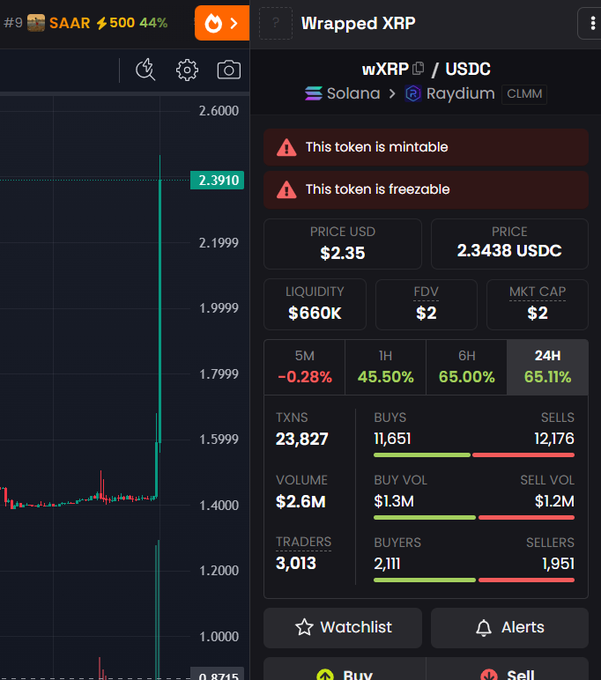Click the star icon on Watchlist
601x680 pixels.
[x=304, y=627]
